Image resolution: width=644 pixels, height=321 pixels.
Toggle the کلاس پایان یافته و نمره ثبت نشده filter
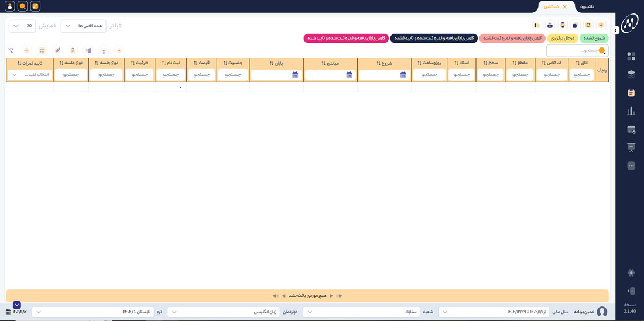click(511, 38)
